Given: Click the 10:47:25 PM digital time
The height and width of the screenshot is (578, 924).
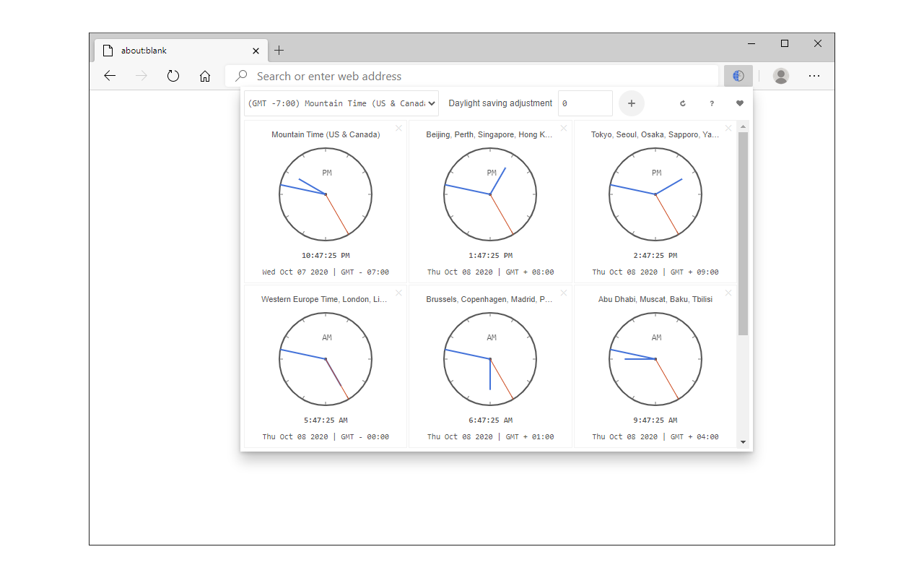Looking at the screenshot, I should pyautogui.click(x=326, y=256).
